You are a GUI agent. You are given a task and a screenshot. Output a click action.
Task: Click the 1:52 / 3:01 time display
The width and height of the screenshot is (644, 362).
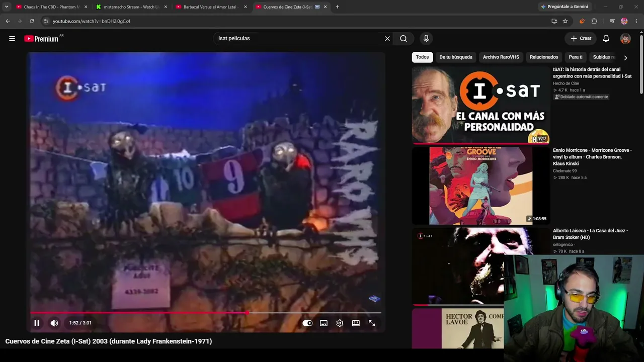point(80,323)
